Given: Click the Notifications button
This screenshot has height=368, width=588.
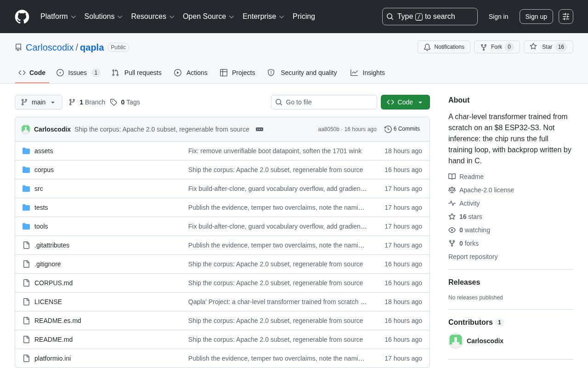Looking at the screenshot, I should pos(444,47).
